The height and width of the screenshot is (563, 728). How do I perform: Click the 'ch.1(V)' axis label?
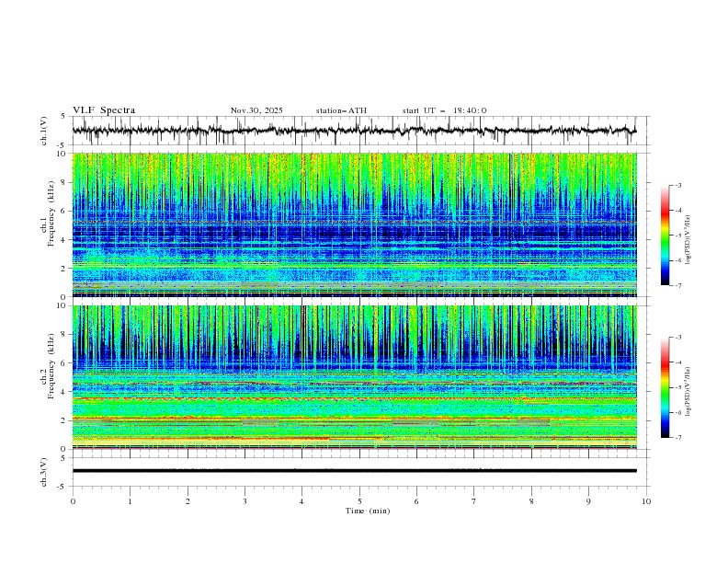point(44,131)
